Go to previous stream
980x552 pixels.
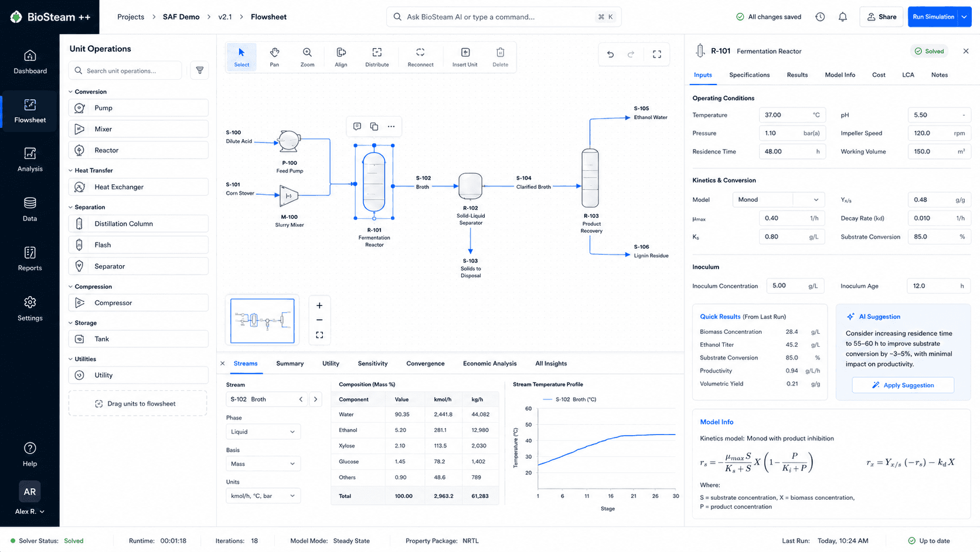(x=301, y=399)
